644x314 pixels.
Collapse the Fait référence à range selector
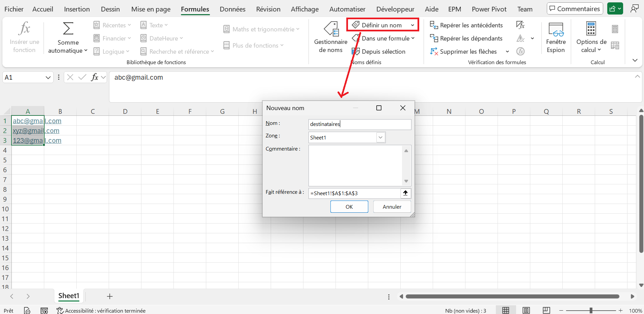[x=405, y=193]
